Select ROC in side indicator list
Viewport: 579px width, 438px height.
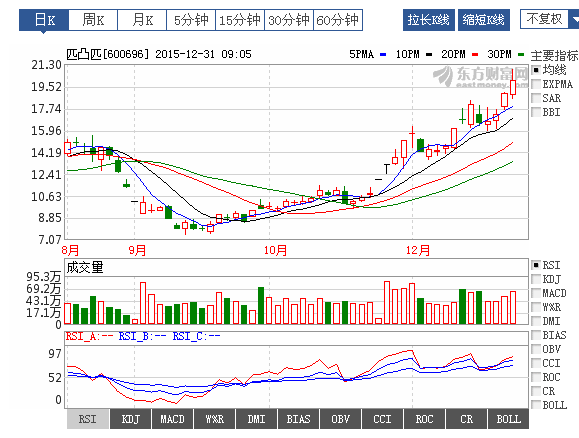click(x=537, y=377)
